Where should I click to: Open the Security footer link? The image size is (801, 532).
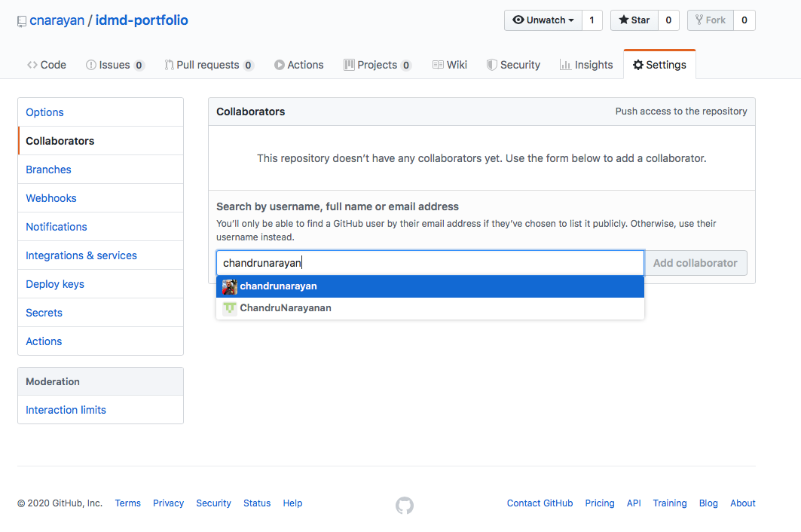213,503
